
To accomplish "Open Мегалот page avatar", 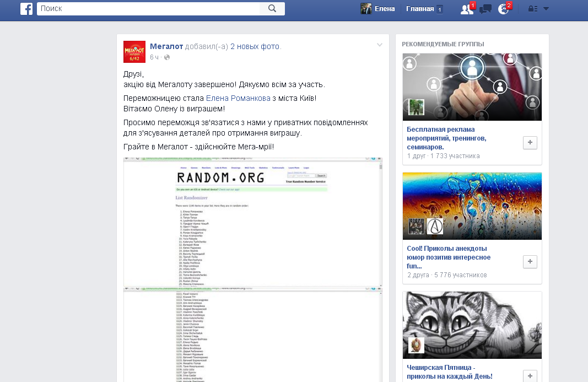I will pos(134,52).
